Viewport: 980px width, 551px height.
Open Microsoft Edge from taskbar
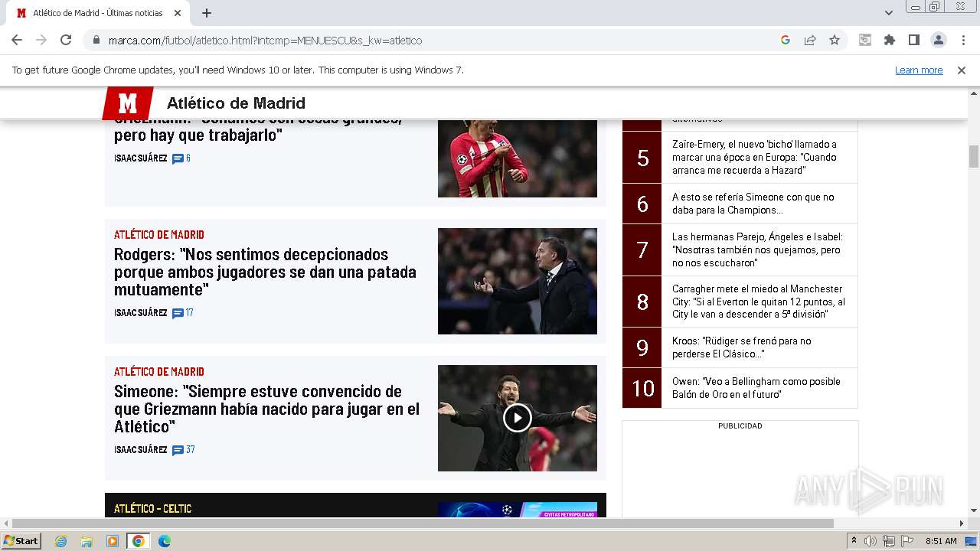tap(165, 541)
